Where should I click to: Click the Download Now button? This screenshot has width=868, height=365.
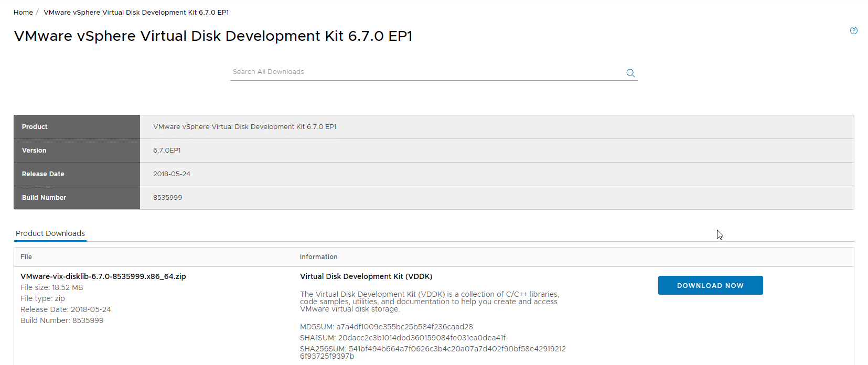pyautogui.click(x=710, y=285)
